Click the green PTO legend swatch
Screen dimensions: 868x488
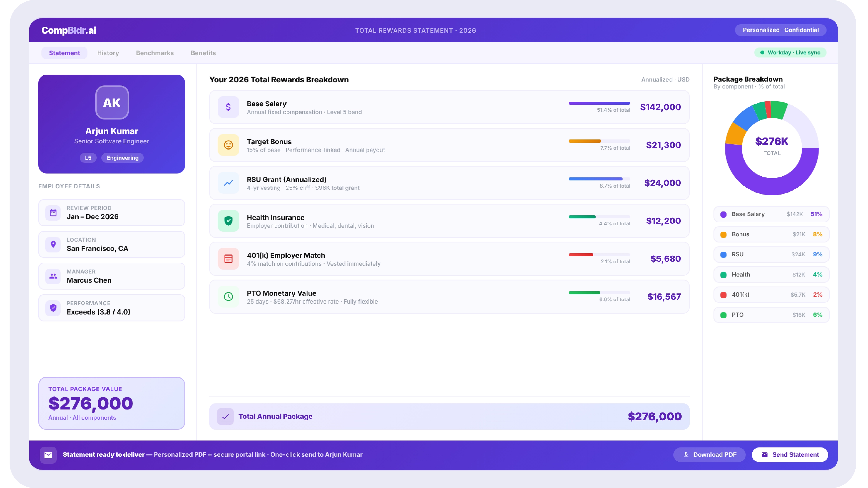coord(723,315)
